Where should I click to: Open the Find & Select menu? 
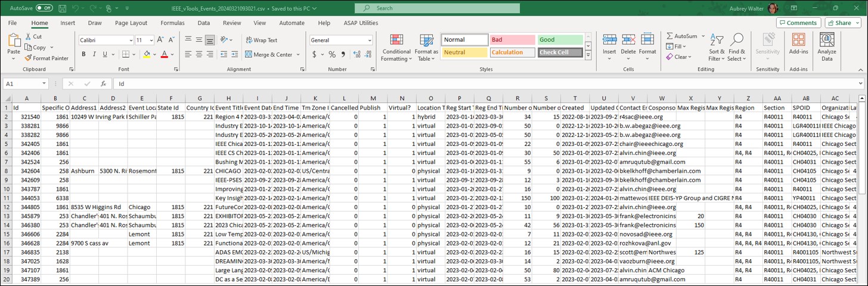737,48
